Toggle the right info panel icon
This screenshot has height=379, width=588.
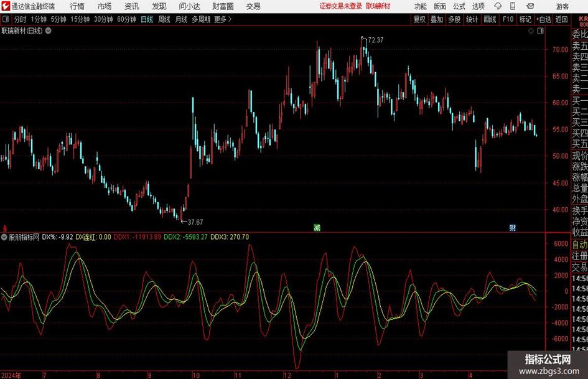pos(540,31)
